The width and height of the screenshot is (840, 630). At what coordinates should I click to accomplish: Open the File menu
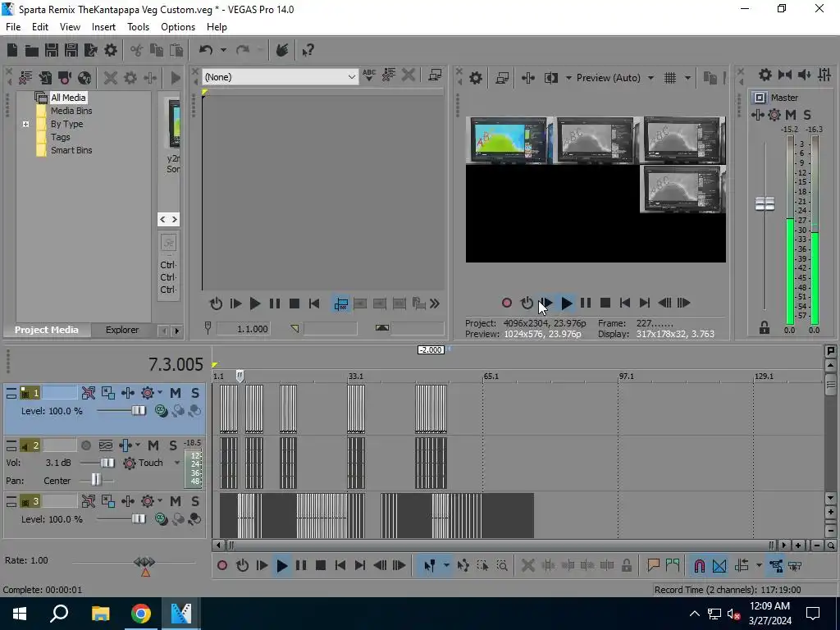(x=13, y=27)
